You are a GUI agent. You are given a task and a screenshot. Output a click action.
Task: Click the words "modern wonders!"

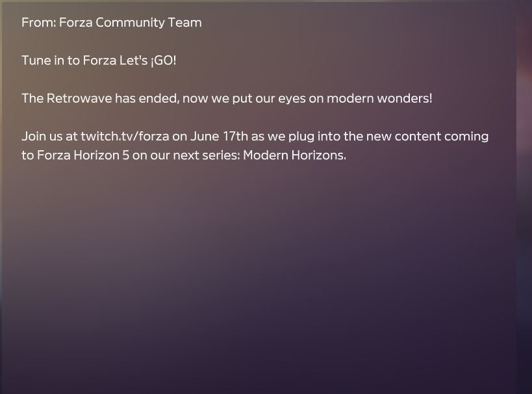[379, 98]
